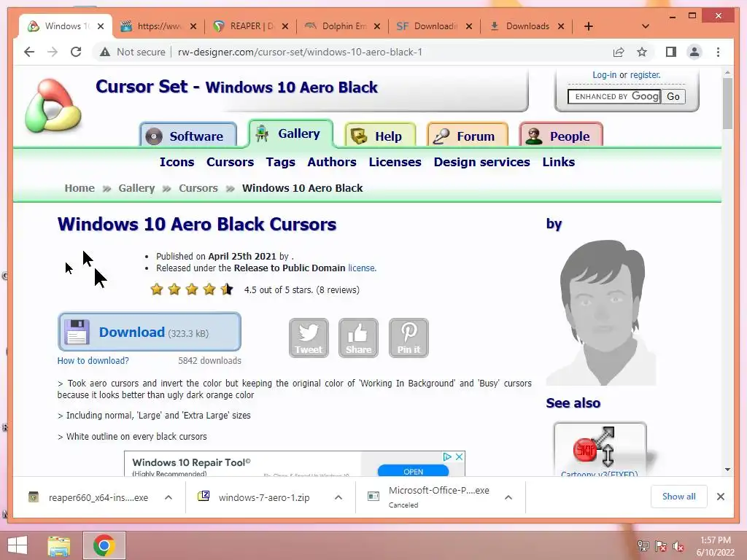Screen dimensions: 747x560
Task: Share this page via the share icon
Action: [x=619, y=52]
